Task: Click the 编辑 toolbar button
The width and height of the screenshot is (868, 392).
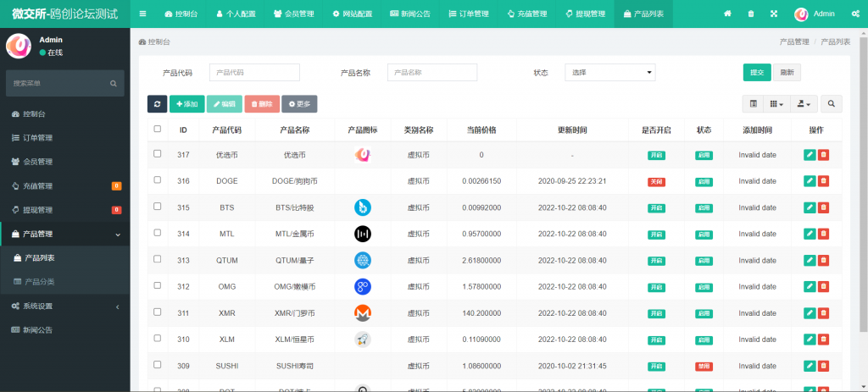Action: coord(224,104)
